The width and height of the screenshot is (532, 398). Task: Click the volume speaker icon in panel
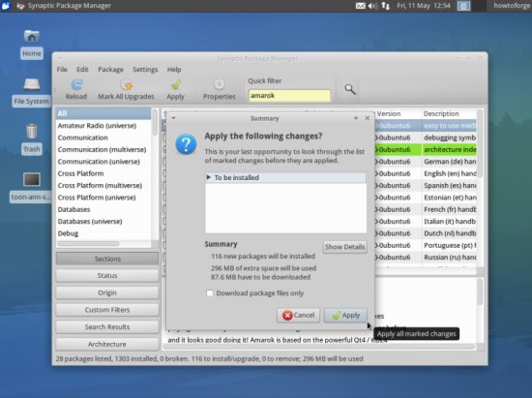point(372,6)
